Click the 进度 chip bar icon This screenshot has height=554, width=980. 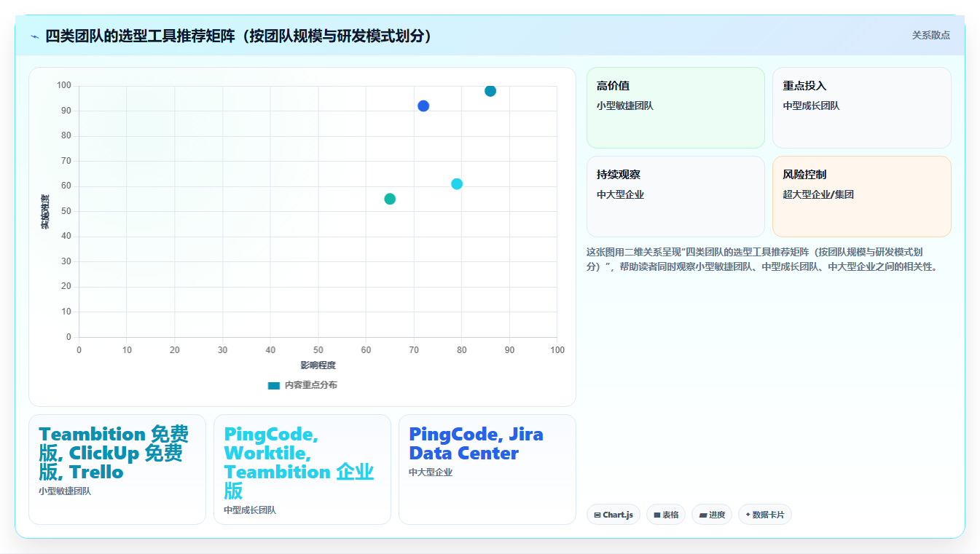point(703,515)
